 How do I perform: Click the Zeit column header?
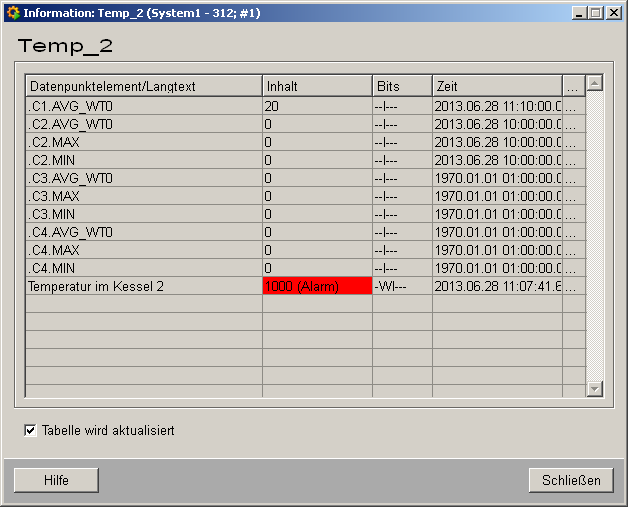(497, 86)
